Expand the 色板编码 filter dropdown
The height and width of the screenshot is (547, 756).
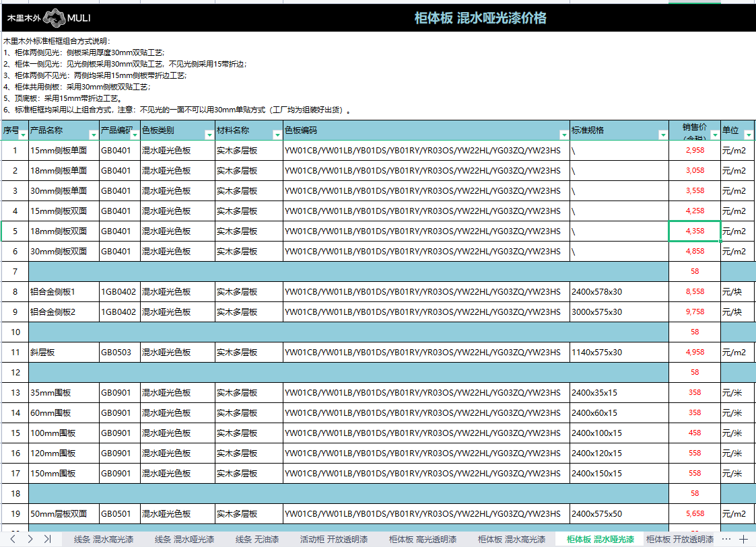(563, 135)
